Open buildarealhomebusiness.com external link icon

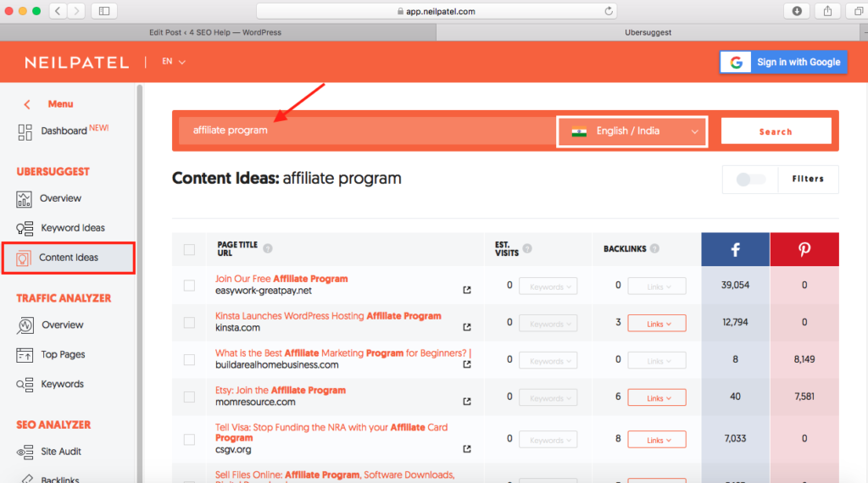(x=467, y=364)
